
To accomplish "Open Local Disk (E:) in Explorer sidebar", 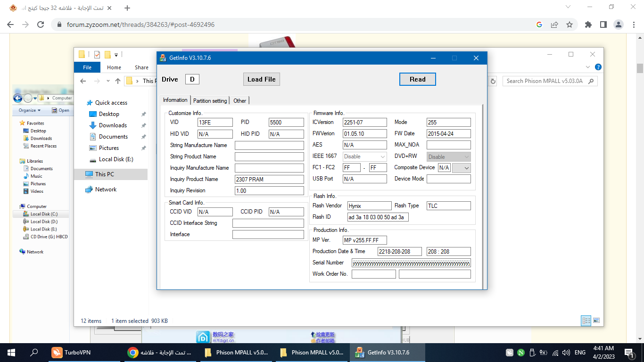I will point(116,159).
